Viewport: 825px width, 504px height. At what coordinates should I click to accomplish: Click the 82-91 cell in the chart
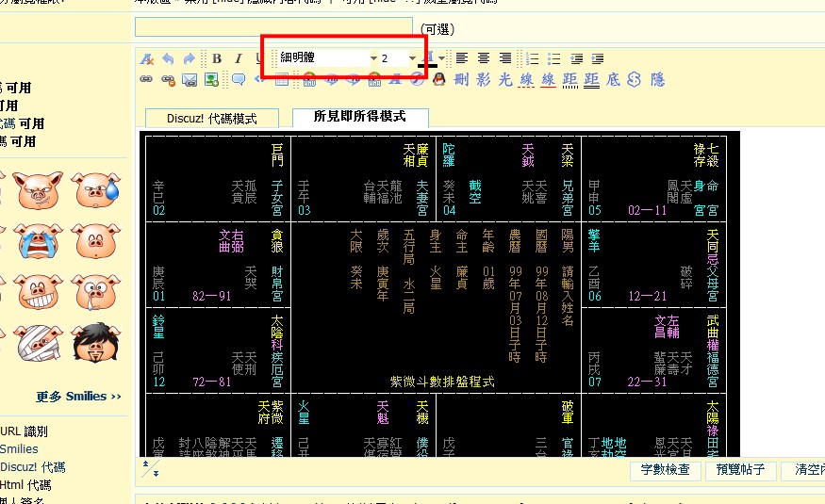pos(211,296)
